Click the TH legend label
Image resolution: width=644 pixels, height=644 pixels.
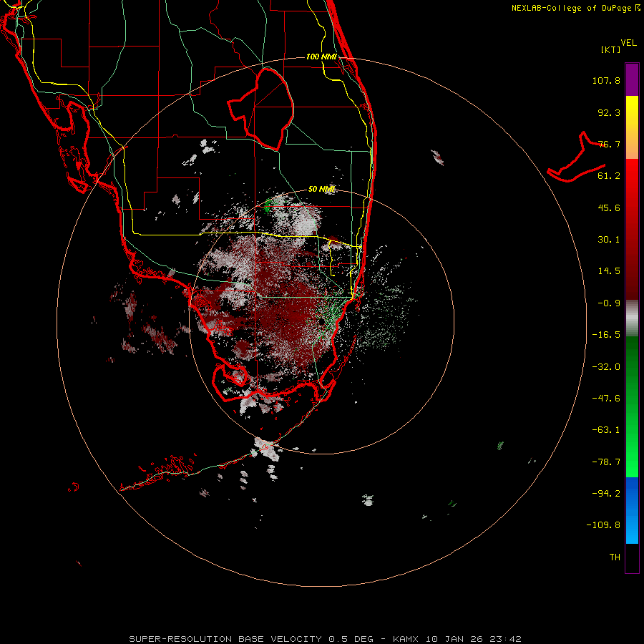click(615, 557)
